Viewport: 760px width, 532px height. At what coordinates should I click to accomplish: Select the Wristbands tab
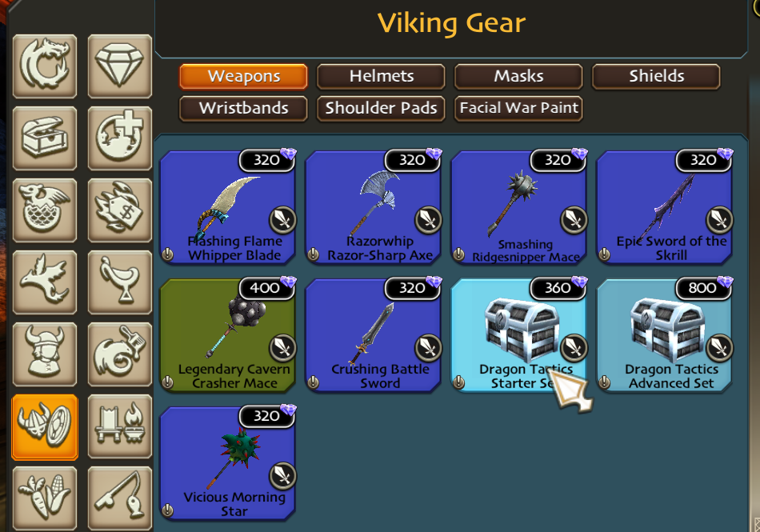pyautogui.click(x=243, y=109)
